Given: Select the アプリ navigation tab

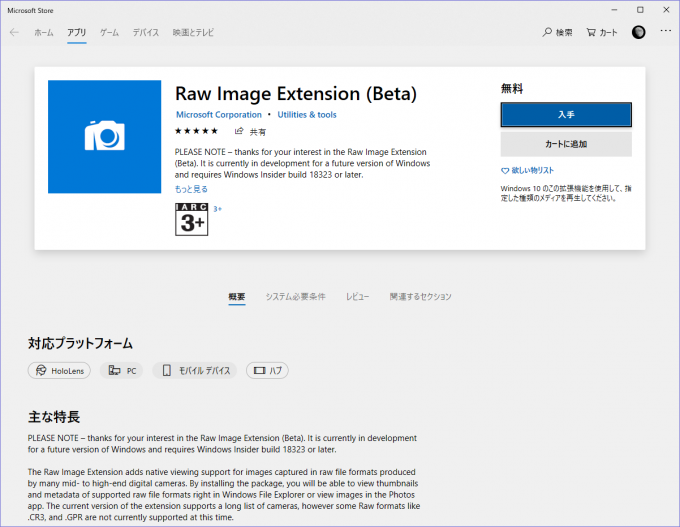Looking at the screenshot, I should [76, 33].
